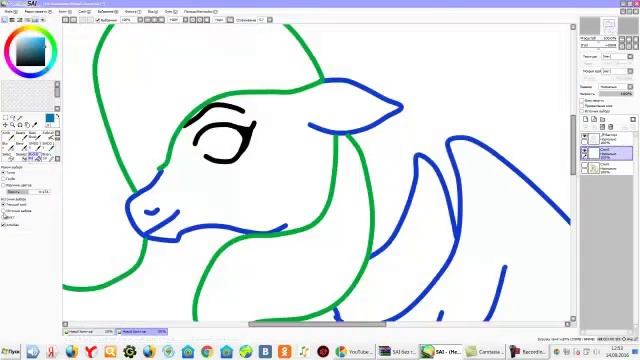The height and width of the screenshot is (360, 640).
Task: Open the Выделение menu
Action: click(108, 11)
